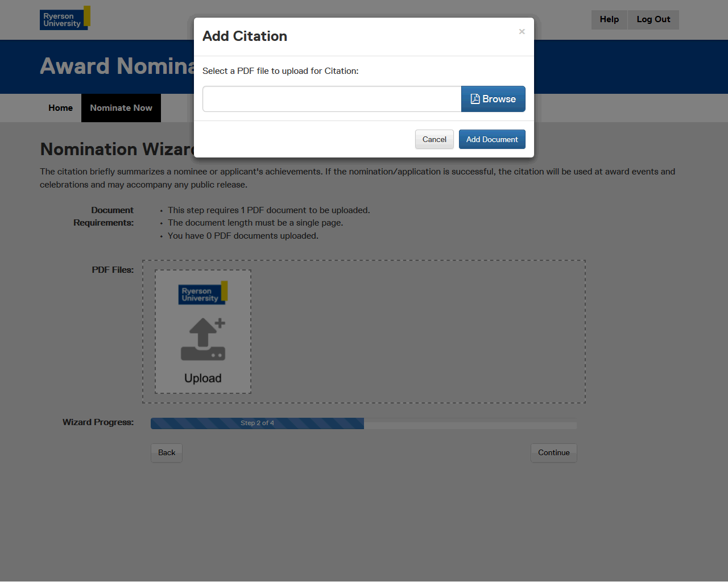Click the Ryerson logo inside upload tile
The height and width of the screenshot is (582, 728).
202,293
